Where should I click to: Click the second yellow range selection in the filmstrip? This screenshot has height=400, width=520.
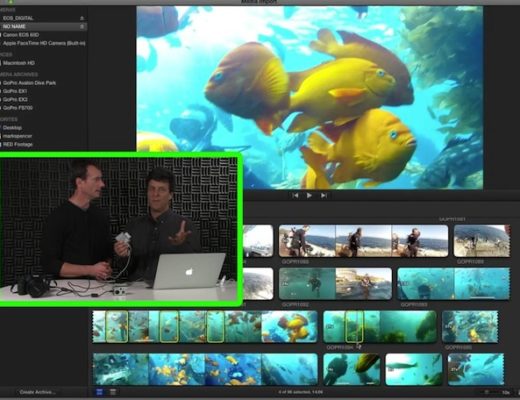(169, 327)
